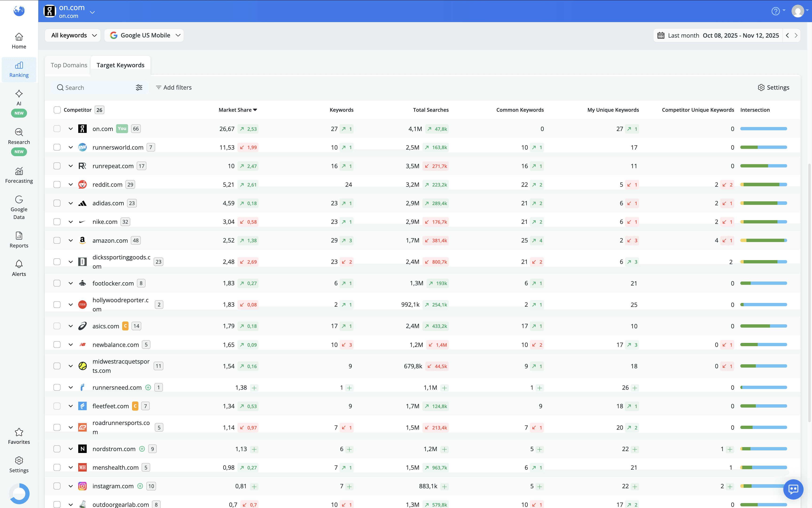Expand the runnersworld.com row chevron
Image resolution: width=812 pixels, height=508 pixels.
pos(71,147)
